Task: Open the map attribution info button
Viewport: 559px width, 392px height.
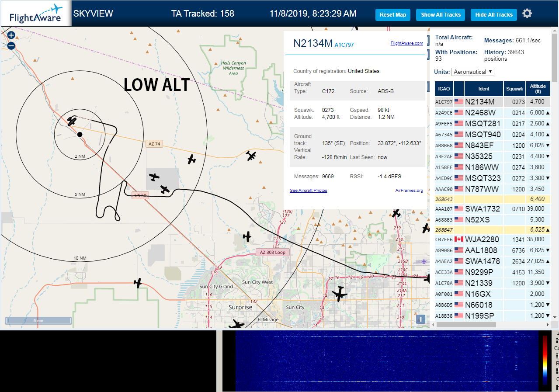Action: click(420, 319)
